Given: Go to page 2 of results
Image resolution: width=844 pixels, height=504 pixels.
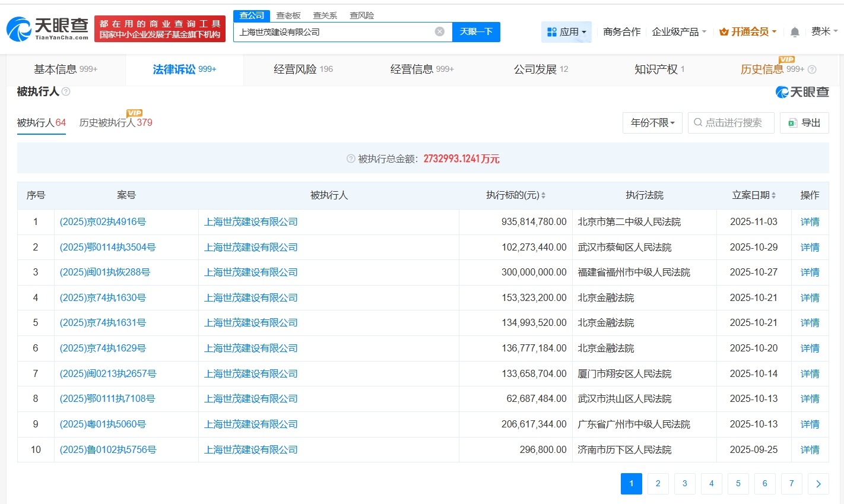Looking at the screenshot, I should [658, 484].
